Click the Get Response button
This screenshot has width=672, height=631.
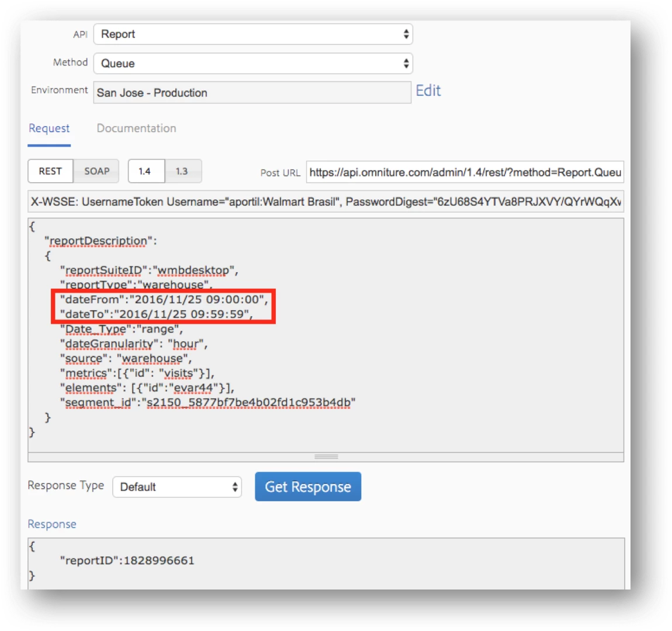tap(308, 487)
